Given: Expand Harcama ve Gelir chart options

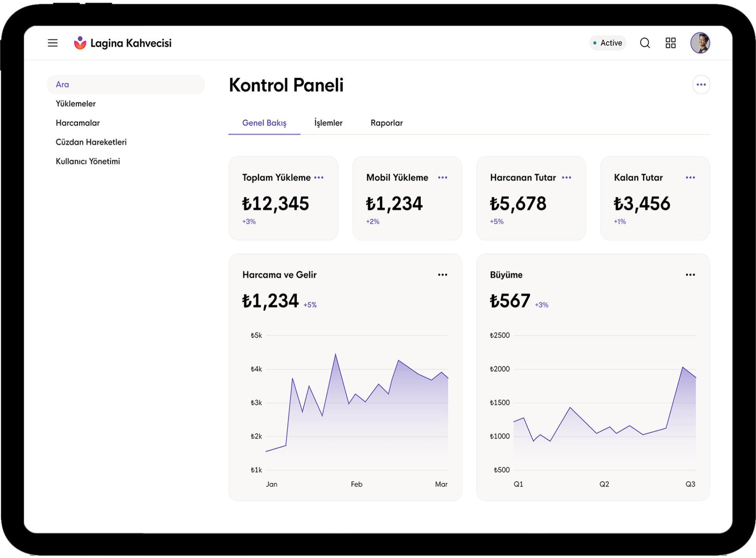Looking at the screenshot, I should [x=442, y=275].
